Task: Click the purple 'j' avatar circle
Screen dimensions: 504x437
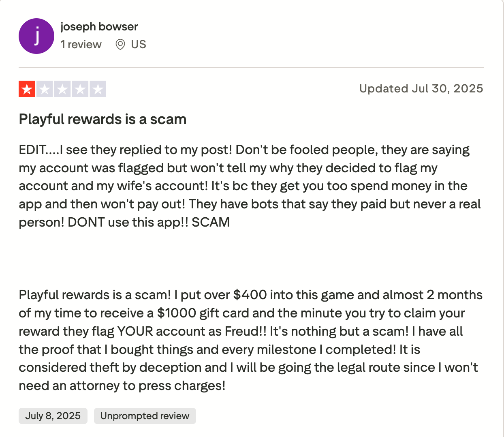Action: (36, 36)
